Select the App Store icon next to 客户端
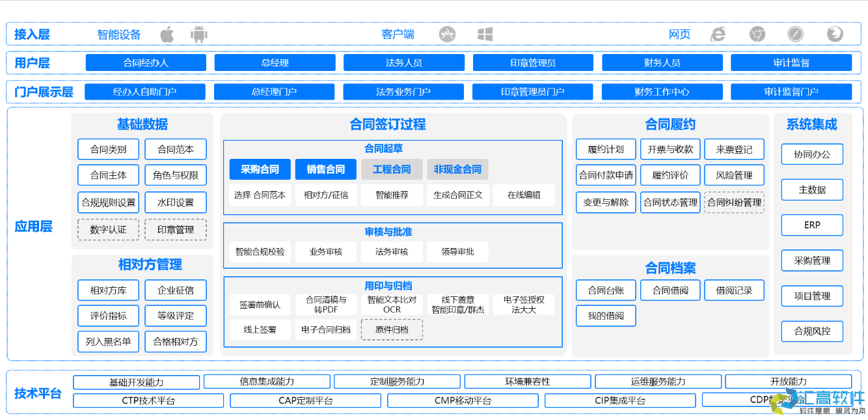The height and width of the screenshot is (420, 868). pyautogui.click(x=447, y=33)
